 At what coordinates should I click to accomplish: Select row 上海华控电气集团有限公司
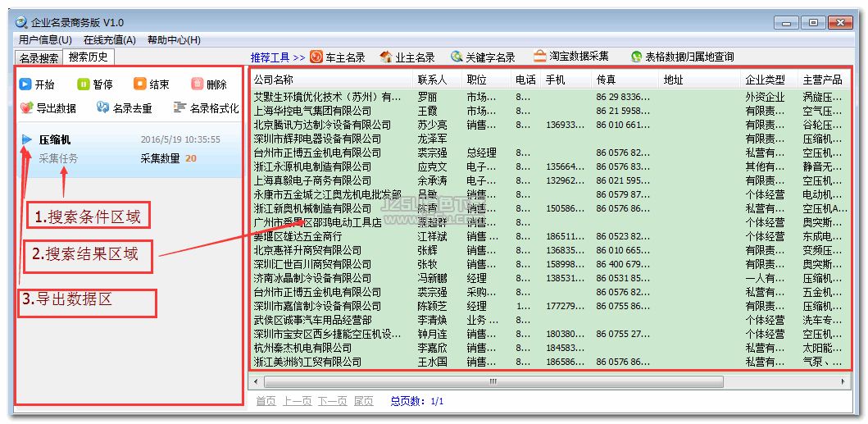[x=550, y=111]
